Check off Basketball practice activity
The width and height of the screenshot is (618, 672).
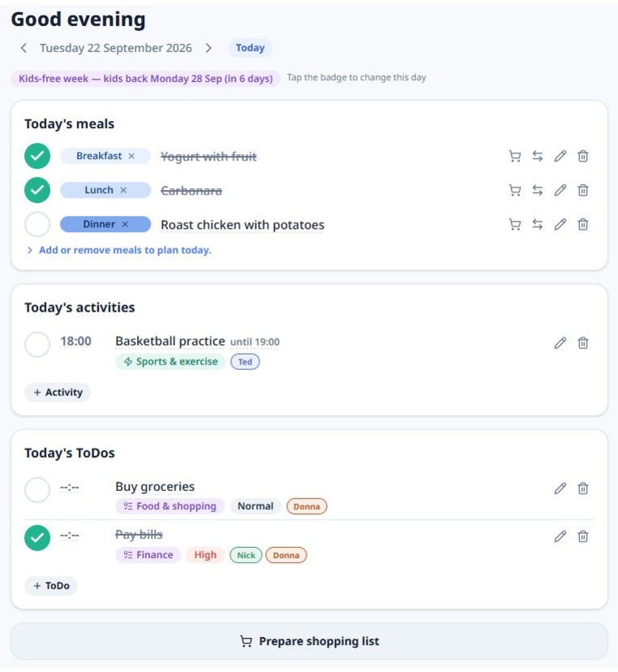37,344
